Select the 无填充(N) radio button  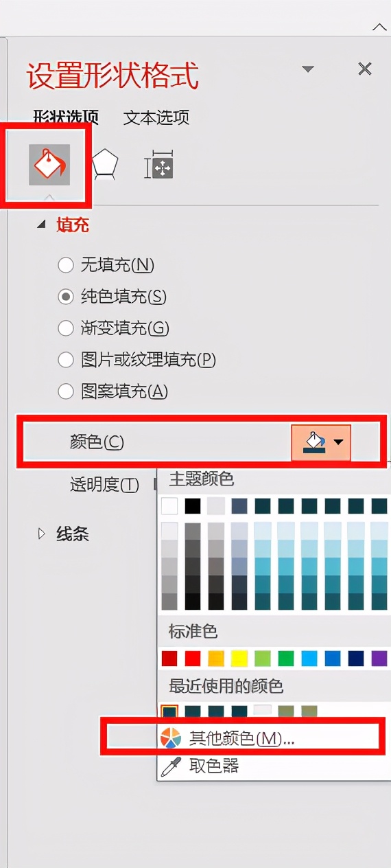click(x=66, y=265)
